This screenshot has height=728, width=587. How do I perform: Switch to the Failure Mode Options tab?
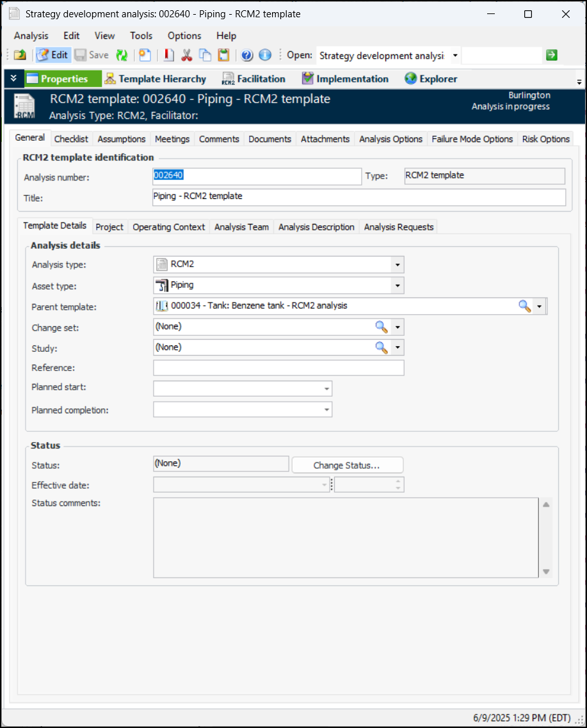click(472, 139)
